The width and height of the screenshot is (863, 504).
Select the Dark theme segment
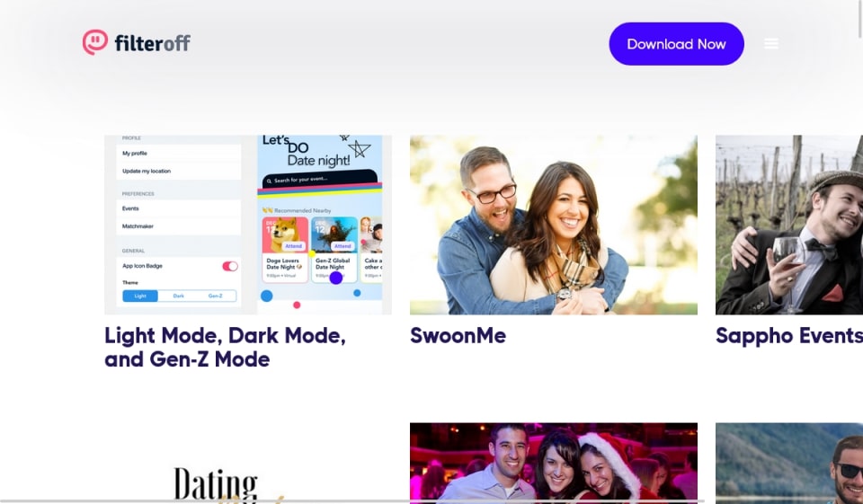pos(178,296)
